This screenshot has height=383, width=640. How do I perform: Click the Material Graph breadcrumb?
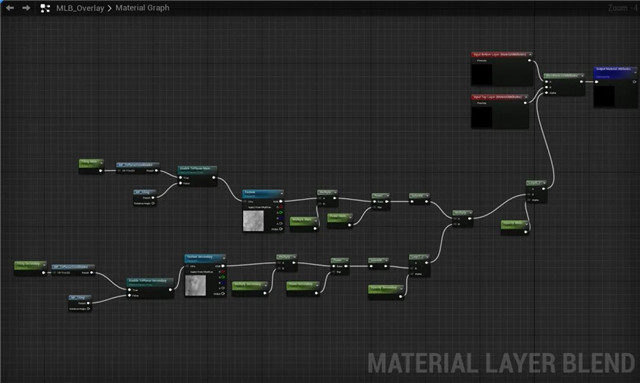(x=142, y=8)
